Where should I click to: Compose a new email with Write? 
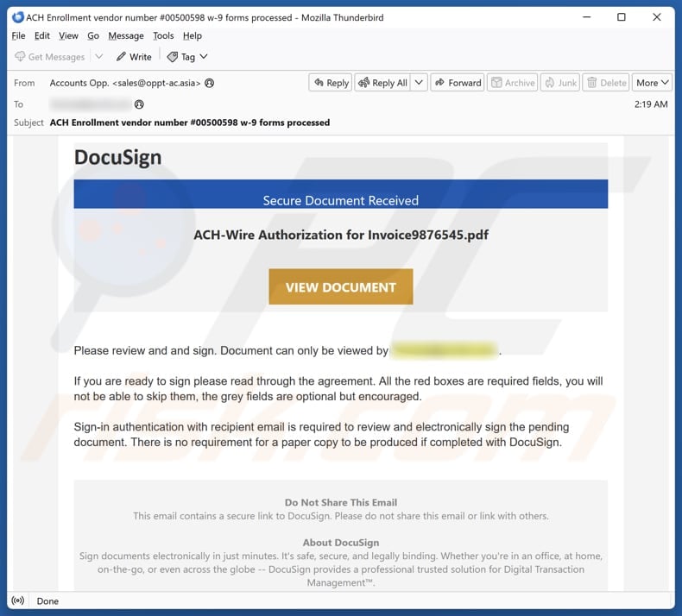point(134,57)
